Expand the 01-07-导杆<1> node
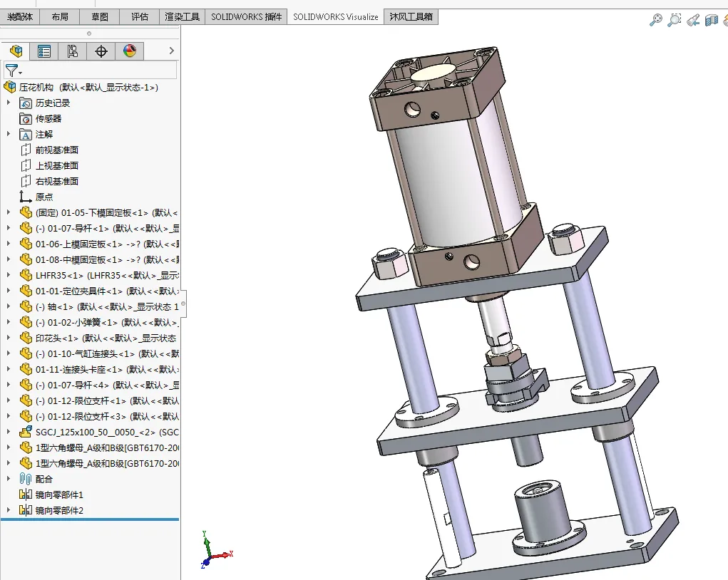Screen dimensions: 728x580 9,228
